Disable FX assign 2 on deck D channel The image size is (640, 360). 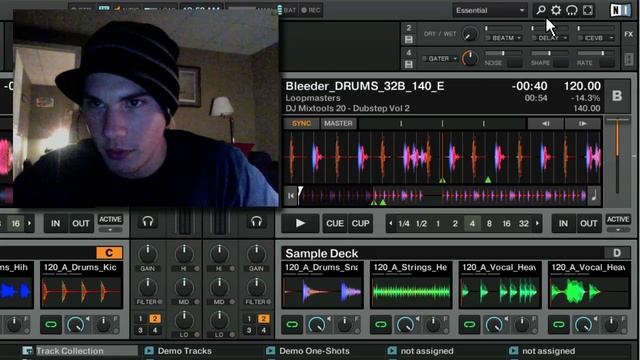(x=264, y=319)
